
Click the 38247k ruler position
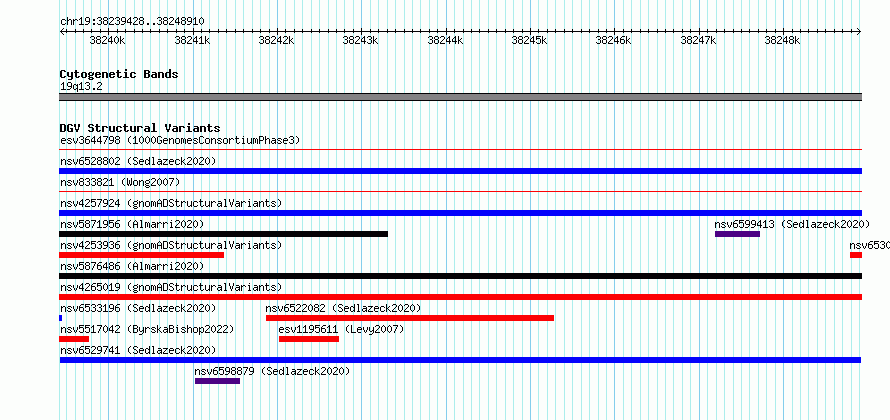[698, 41]
